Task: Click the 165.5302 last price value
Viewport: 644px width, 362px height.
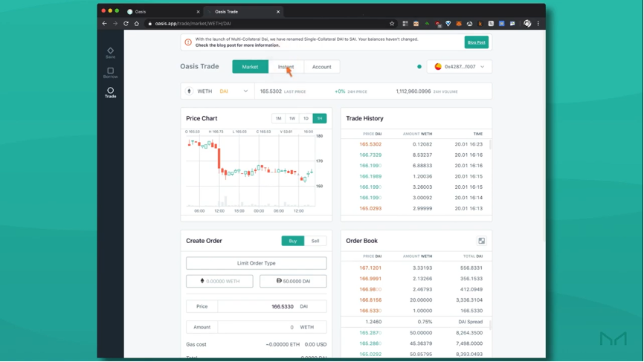Action: pos(271,91)
